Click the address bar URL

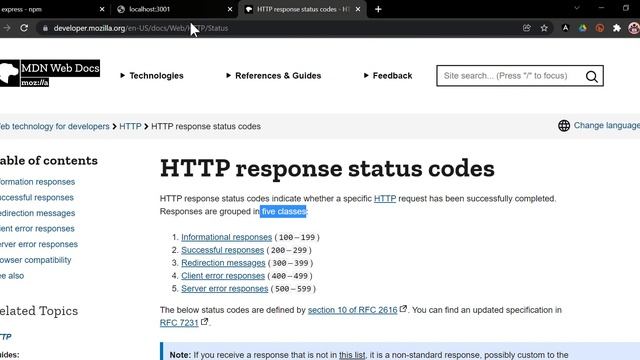141,28
